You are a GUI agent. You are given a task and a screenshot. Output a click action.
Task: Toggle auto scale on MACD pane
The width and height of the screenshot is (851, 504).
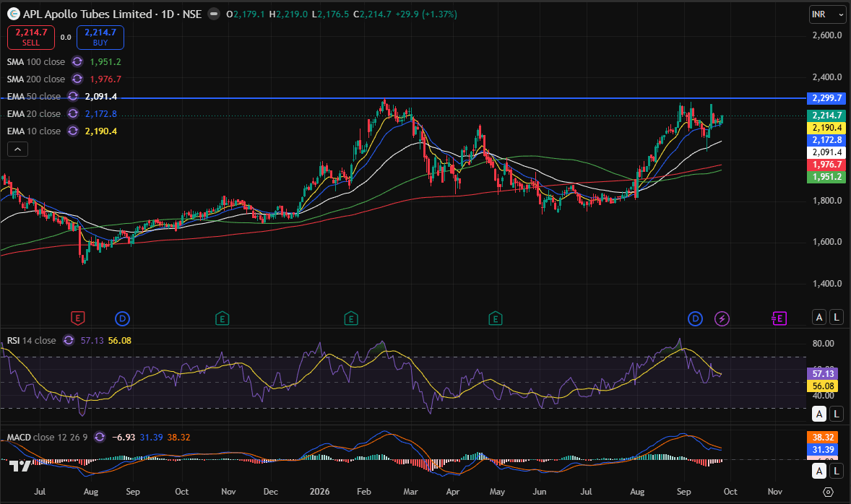click(819, 472)
